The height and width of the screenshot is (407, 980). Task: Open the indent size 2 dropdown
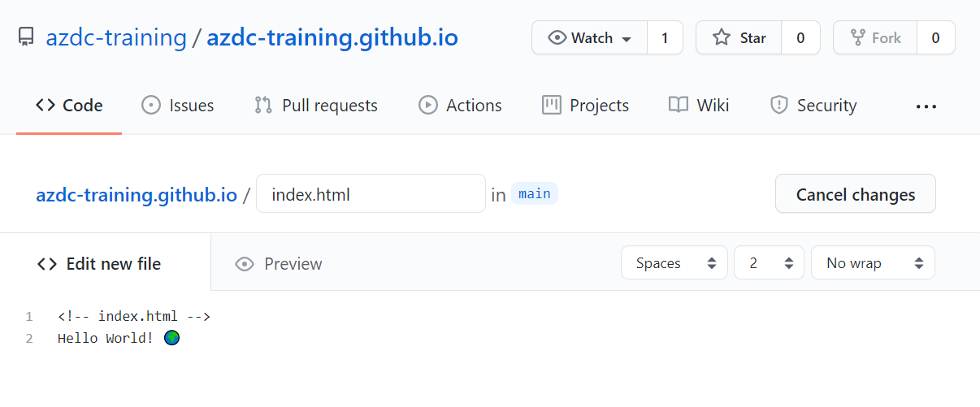click(769, 263)
